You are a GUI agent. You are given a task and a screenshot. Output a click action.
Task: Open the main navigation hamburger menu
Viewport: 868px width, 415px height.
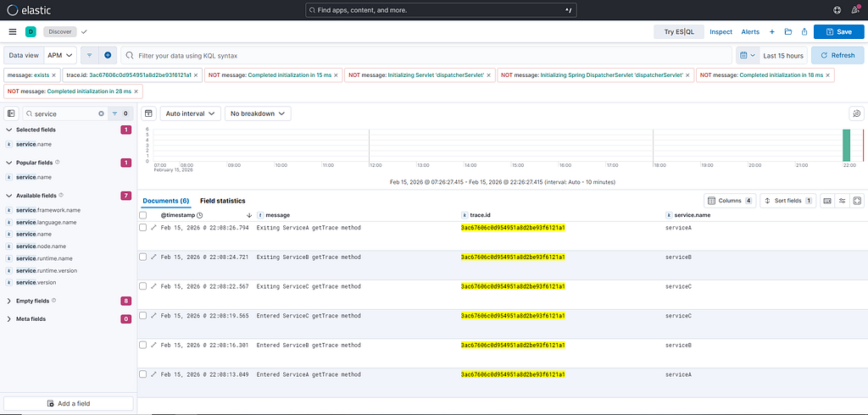[13, 32]
